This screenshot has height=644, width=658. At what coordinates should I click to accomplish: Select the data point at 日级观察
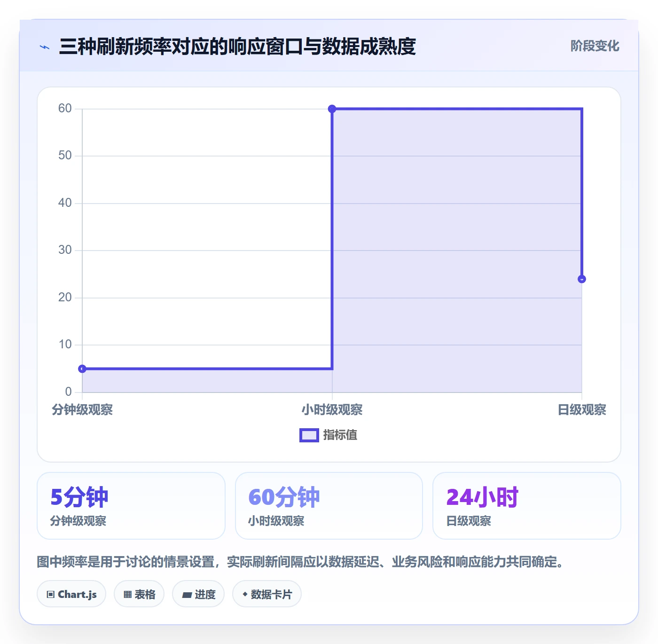point(582,279)
